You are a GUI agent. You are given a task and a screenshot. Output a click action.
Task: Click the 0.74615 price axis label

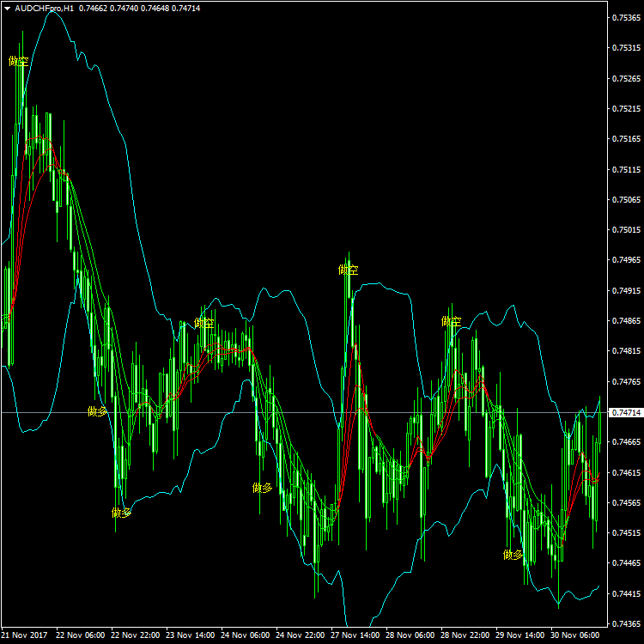coord(626,473)
